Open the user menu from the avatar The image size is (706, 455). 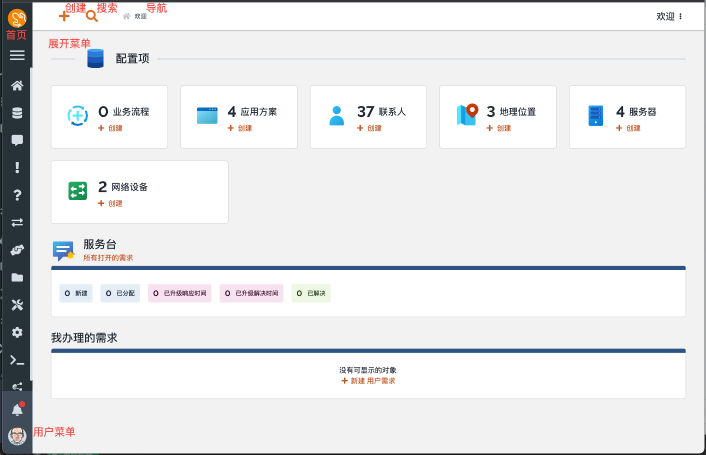click(17, 436)
